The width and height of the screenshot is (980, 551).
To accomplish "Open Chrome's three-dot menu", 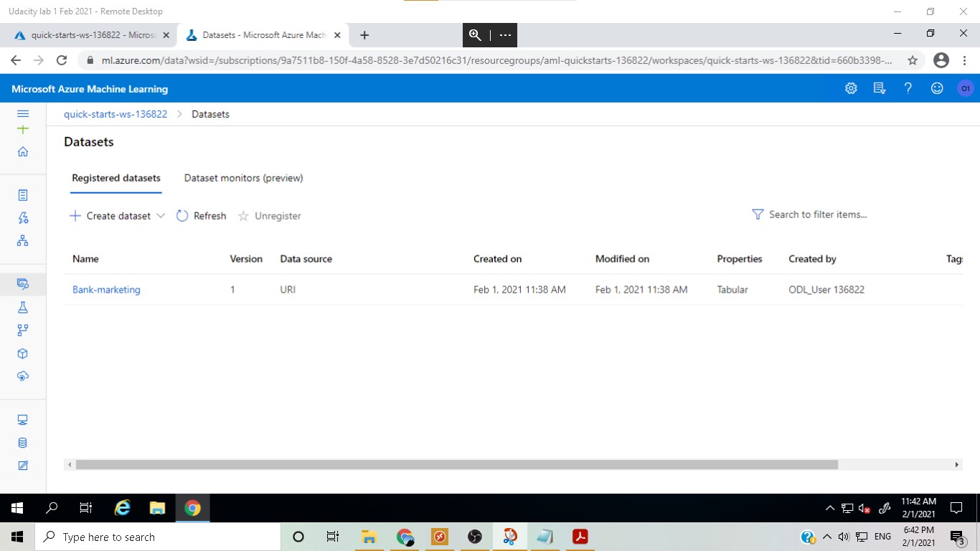I will [x=965, y=60].
